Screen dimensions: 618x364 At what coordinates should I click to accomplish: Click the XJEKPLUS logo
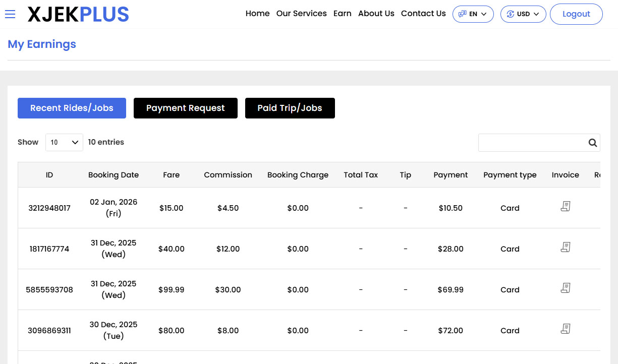point(78,15)
